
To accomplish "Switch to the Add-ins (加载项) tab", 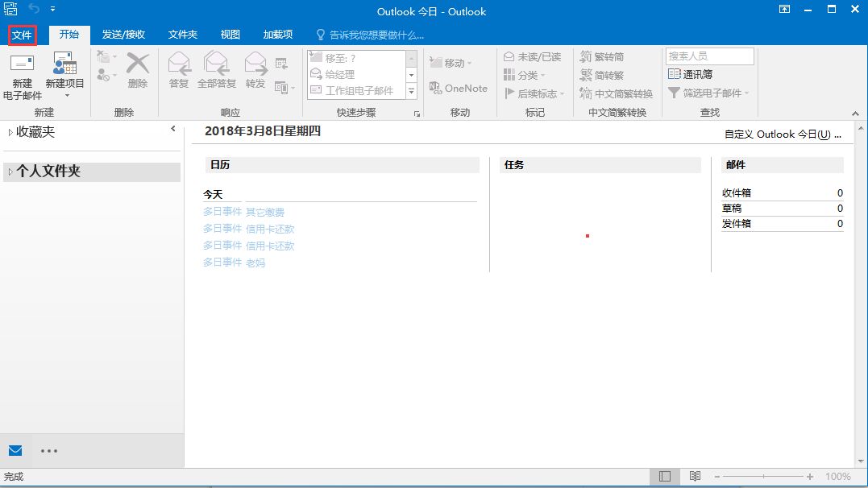I will (x=278, y=35).
